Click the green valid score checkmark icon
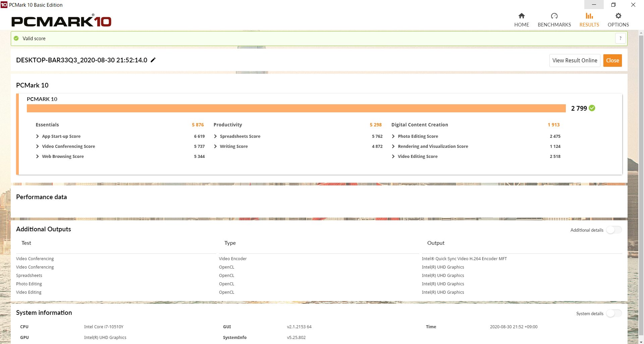The height and width of the screenshot is (344, 644). tap(16, 39)
